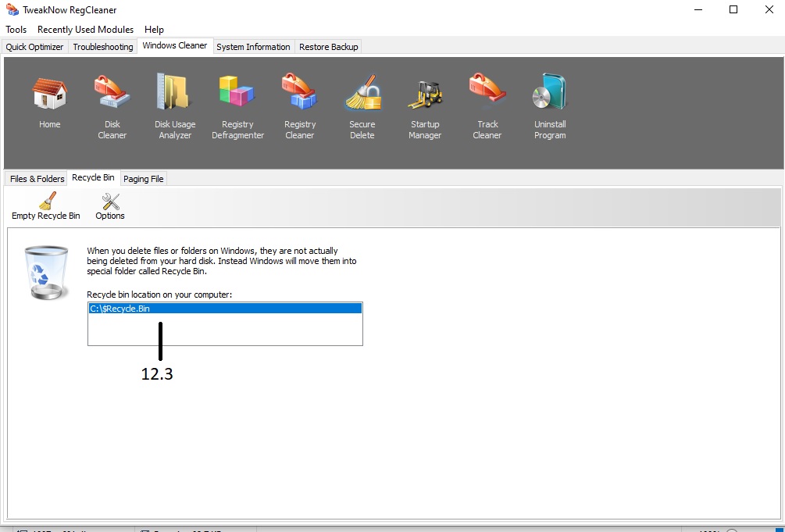Image resolution: width=785 pixels, height=532 pixels.
Task: Click the 'Recycle bin location on your computer' label
Action: 159,295
